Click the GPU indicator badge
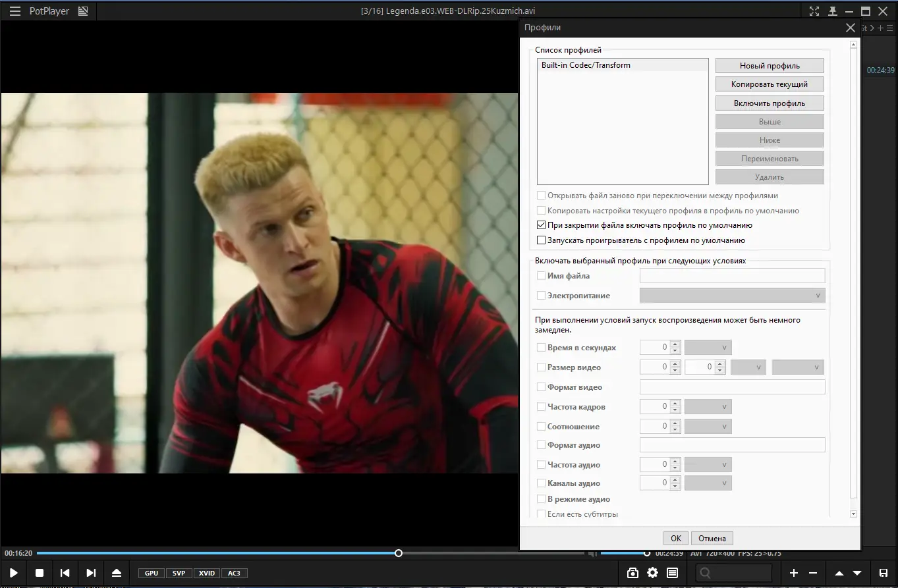Viewport: 898px width, 588px height. point(152,573)
